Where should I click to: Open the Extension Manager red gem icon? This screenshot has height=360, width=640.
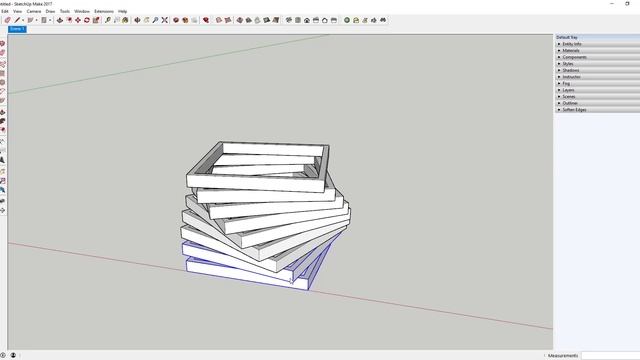tap(206, 20)
